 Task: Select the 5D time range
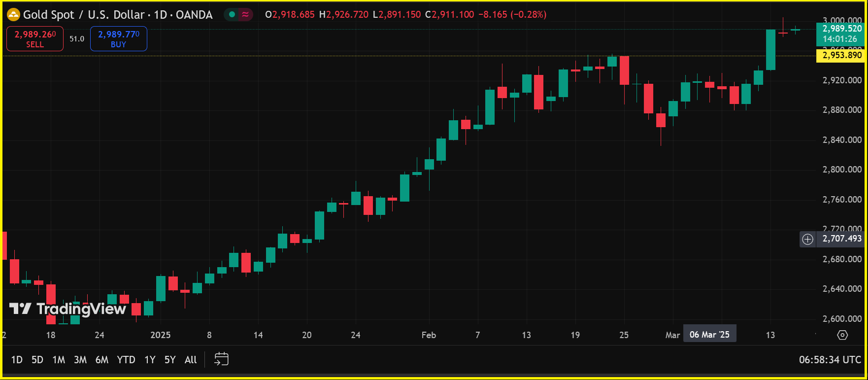click(x=37, y=360)
